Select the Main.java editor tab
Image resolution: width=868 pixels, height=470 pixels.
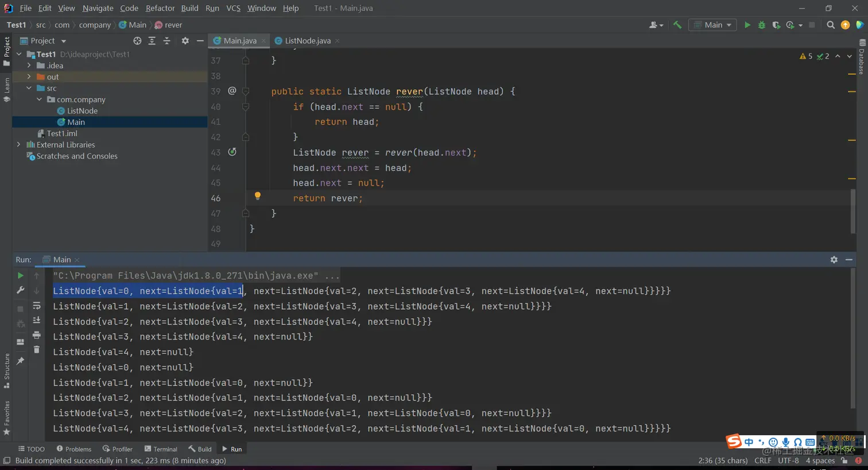[240, 41]
